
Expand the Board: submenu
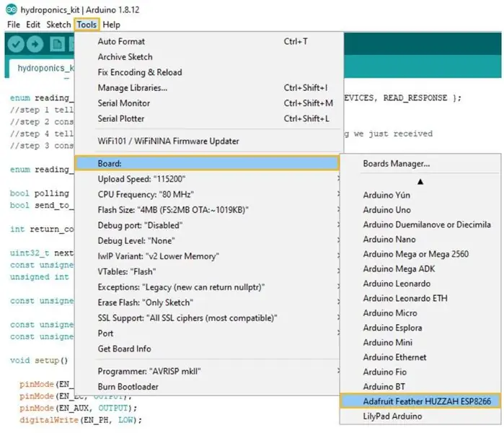point(207,163)
